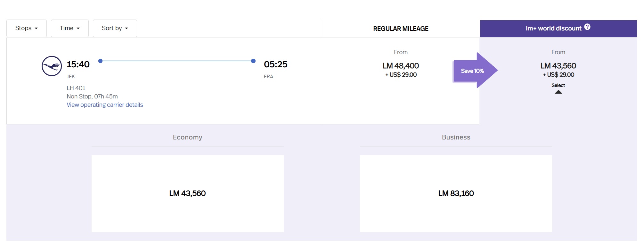The image size is (644, 244).
Task: Click the 15:40 JFK departure time
Action: 78,64
